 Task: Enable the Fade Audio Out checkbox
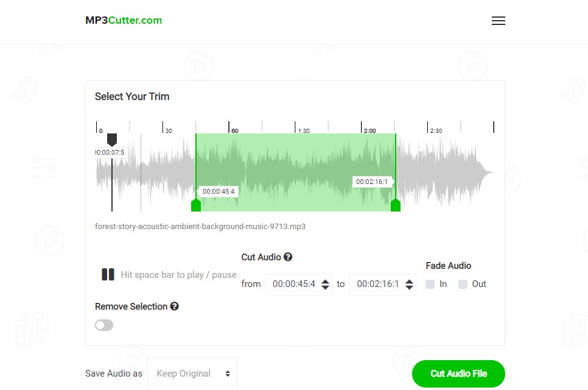tap(463, 284)
